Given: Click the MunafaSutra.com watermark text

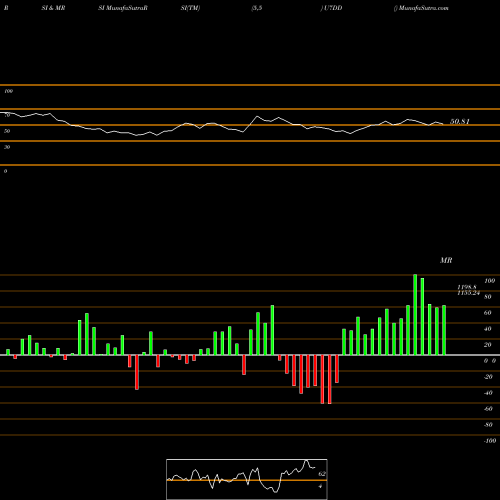Looking at the screenshot, I should click(x=423, y=8).
